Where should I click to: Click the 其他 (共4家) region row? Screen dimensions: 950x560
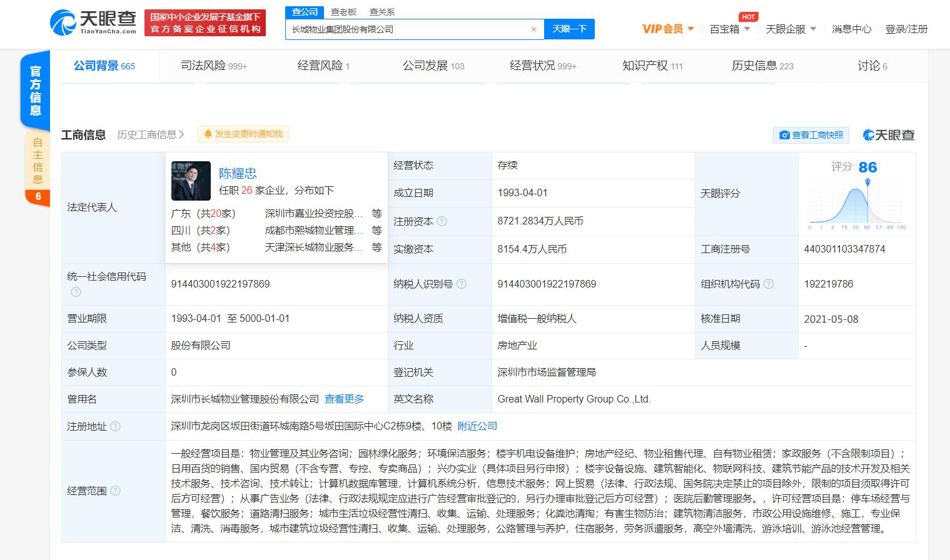(x=276, y=247)
